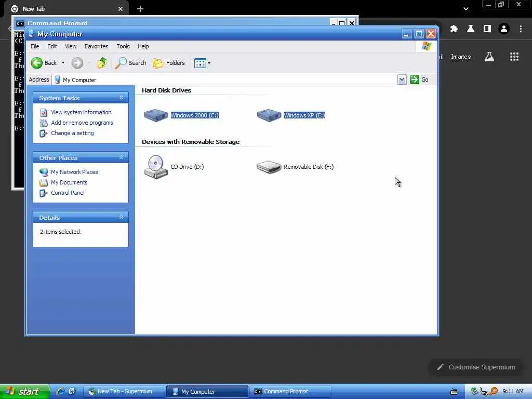This screenshot has height=399, width=532.
Task: Click View system information link
Action: click(x=81, y=112)
